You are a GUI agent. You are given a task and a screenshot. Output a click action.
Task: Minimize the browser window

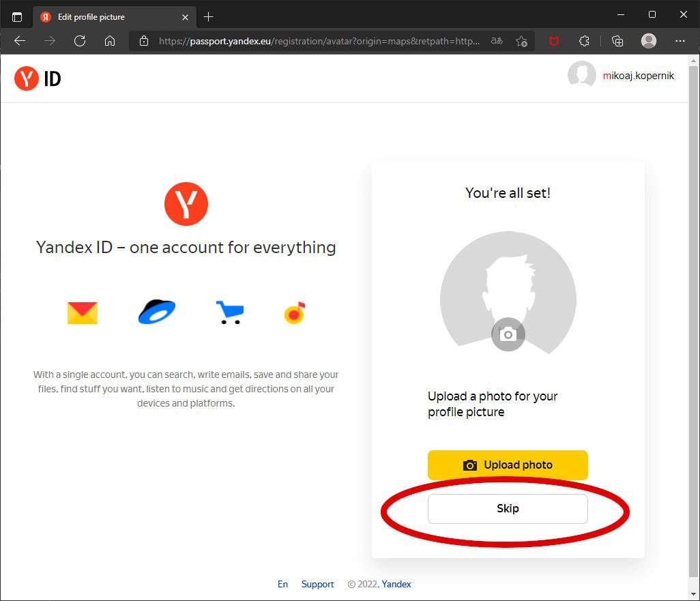[x=621, y=15]
